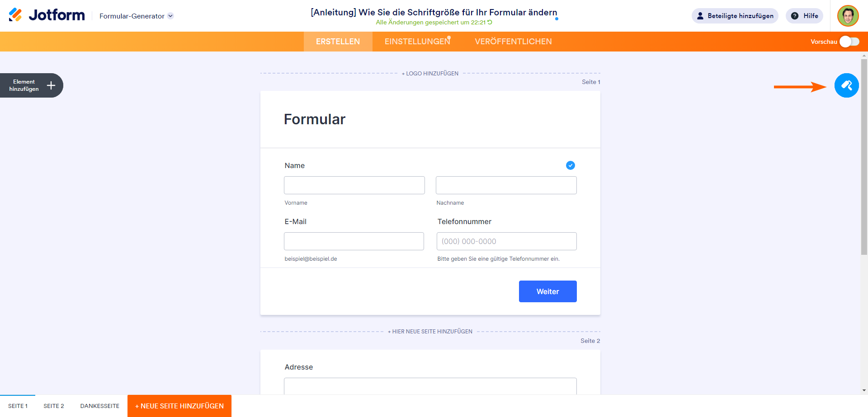Click the Jotform logo
This screenshot has height=417, width=868.
pos(47,15)
